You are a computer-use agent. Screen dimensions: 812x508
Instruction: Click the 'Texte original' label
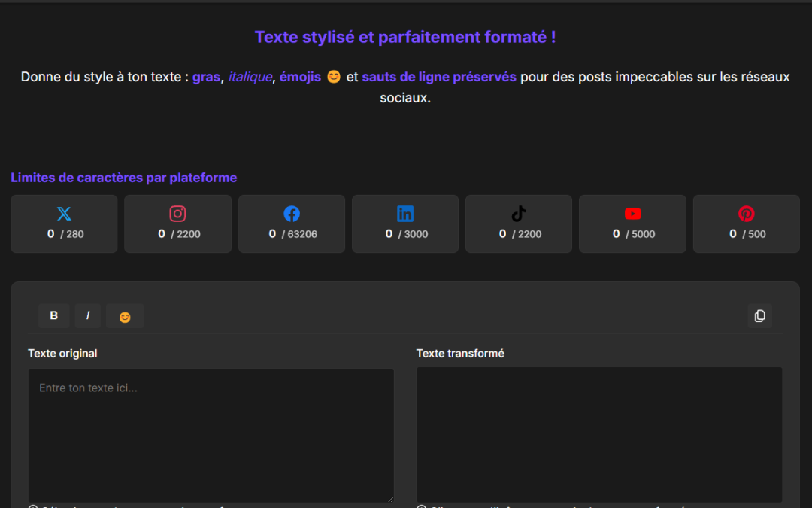(62, 354)
